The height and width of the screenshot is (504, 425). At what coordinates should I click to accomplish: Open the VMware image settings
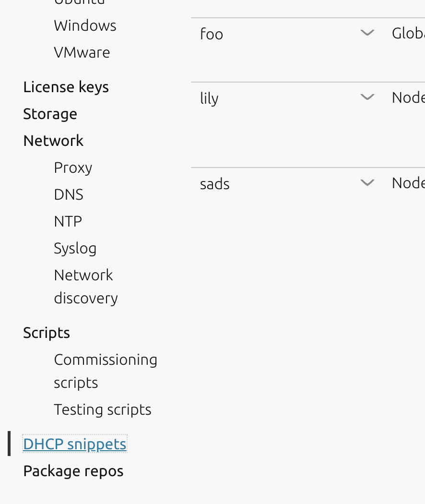[x=82, y=53]
